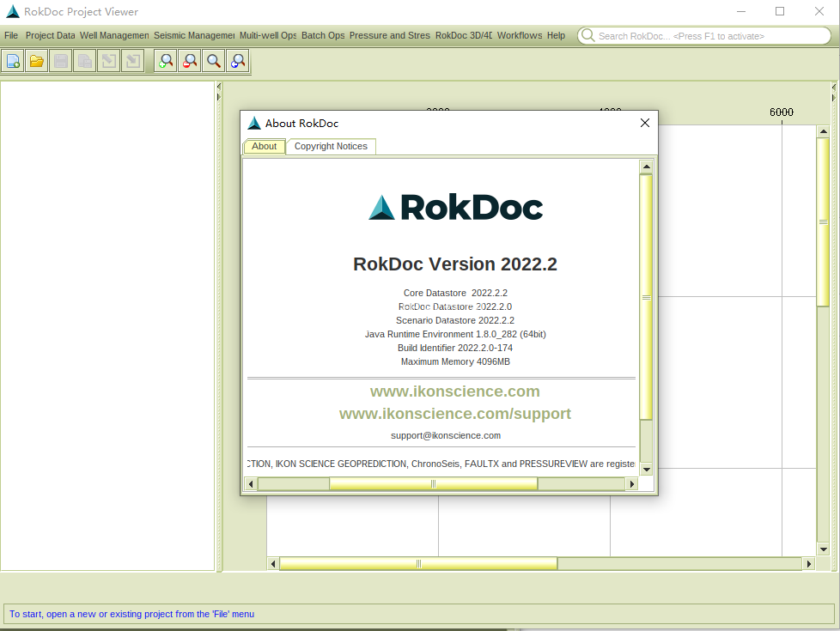Screen dimensions: 840x631
Task: Open the Multi-well Ops menu
Action: (268, 35)
